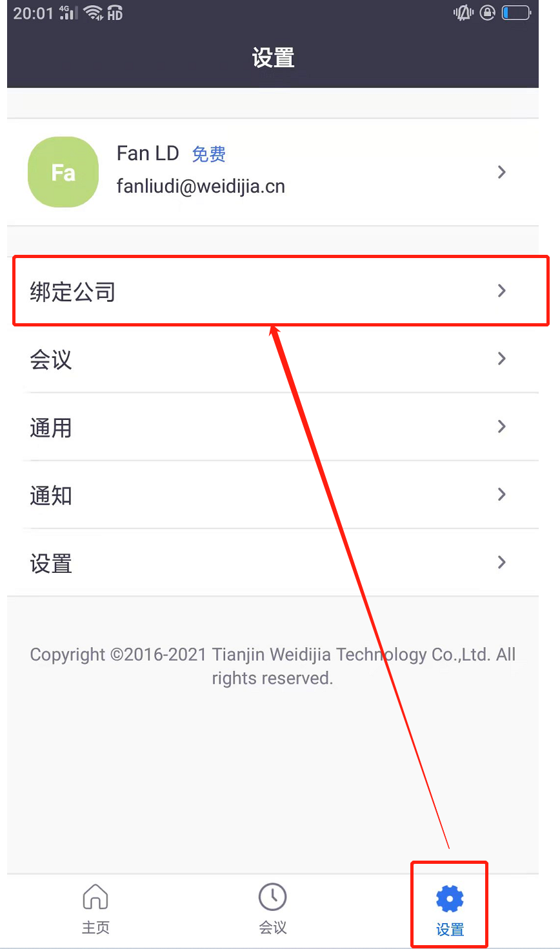Tap the battery icon in status bar
The image size is (560, 949).
[x=516, y=12]
